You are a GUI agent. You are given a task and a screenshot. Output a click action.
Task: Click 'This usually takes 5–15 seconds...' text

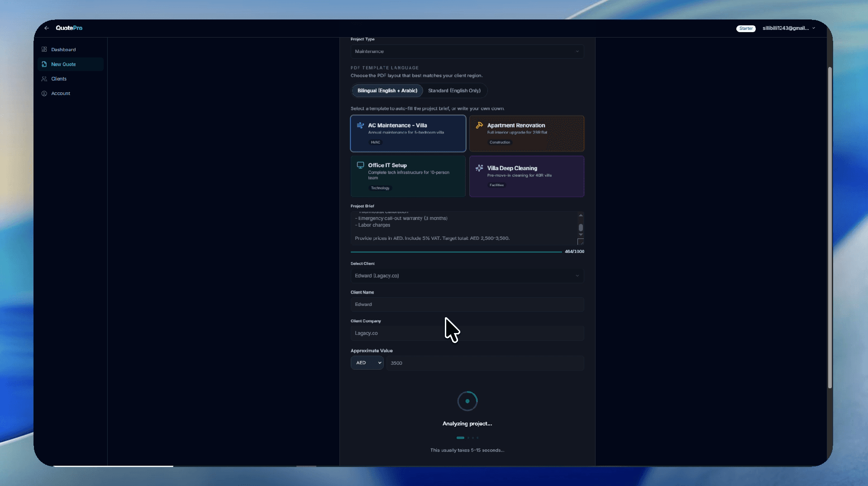point(467,450)
